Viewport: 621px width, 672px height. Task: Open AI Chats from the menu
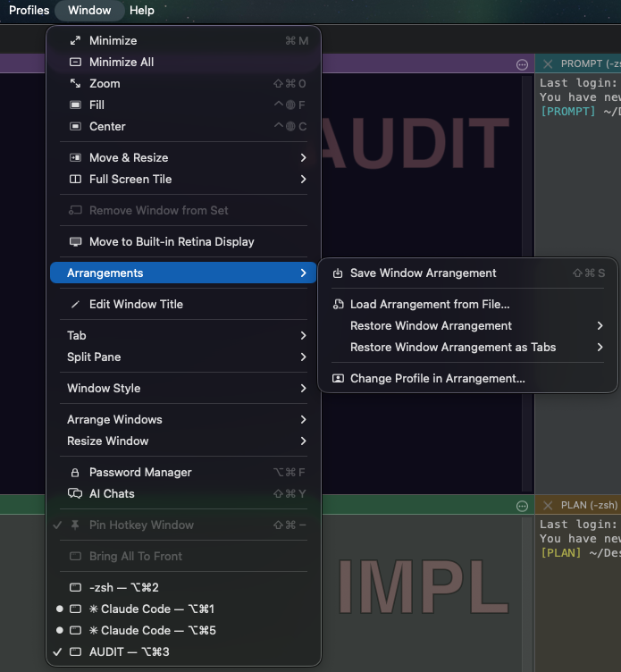tap(183, 493)
